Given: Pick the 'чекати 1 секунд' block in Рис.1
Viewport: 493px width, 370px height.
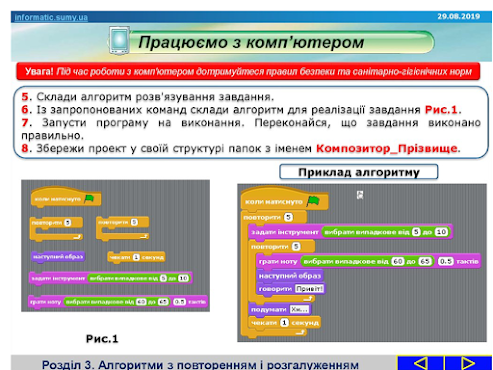Looking at the screenshot, I should (136, 257).
